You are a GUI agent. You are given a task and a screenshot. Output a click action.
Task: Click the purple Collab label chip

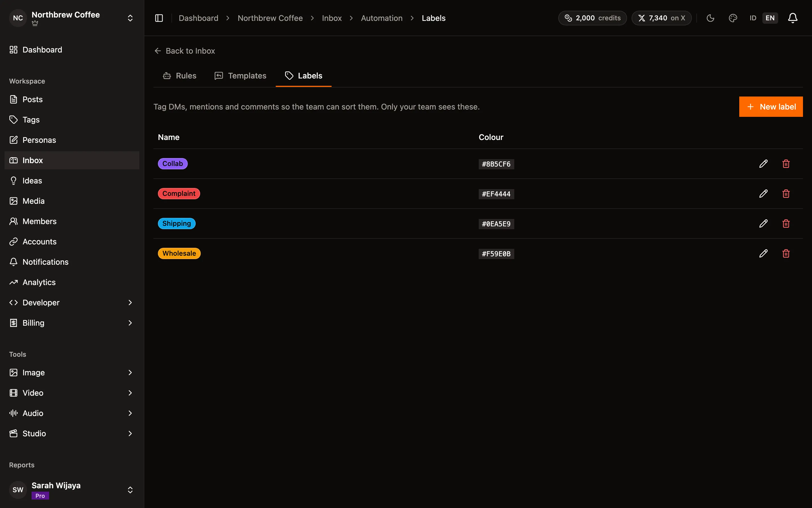173,164
